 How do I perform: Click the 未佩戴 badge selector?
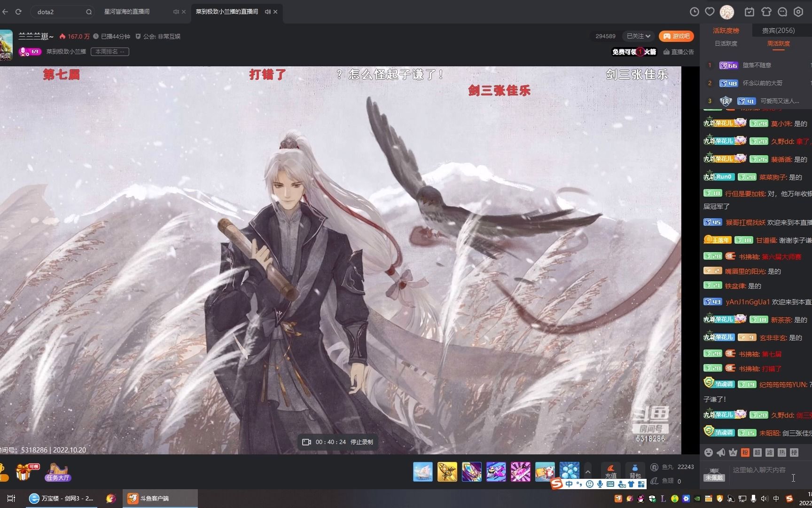click(x=714, y=475)
